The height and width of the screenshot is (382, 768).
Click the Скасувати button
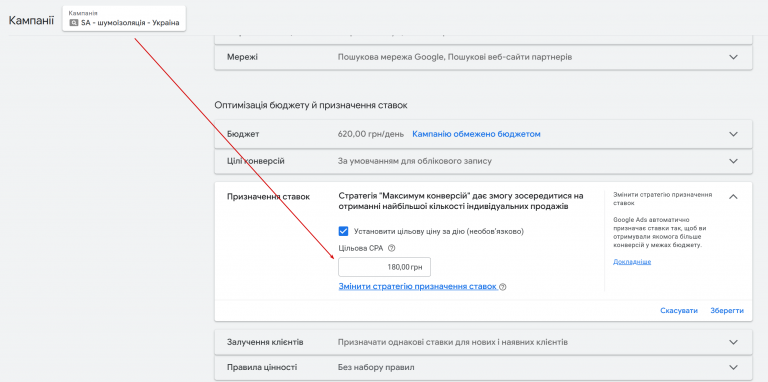(x=679, y=310)
